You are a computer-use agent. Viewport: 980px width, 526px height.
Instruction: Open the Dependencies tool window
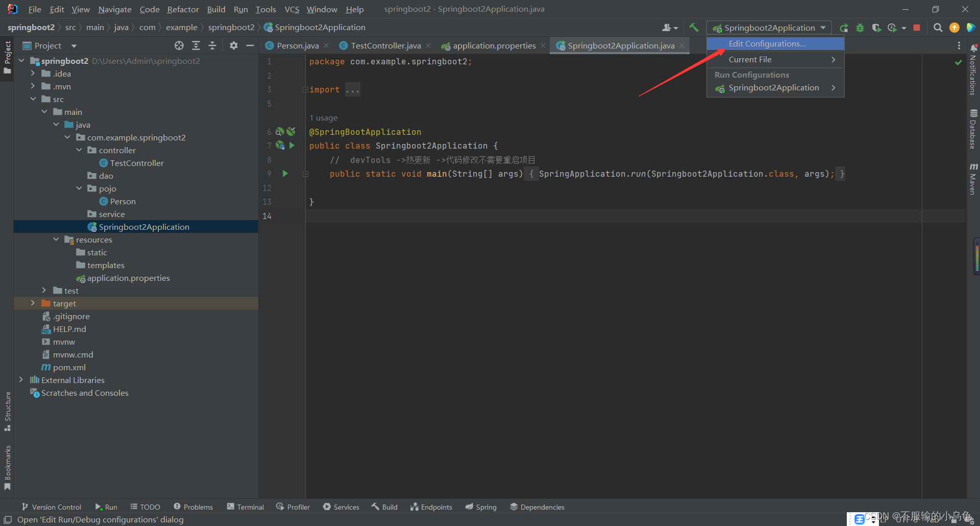point(537,507)
